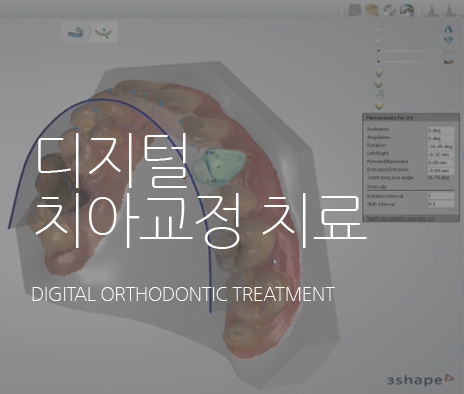Screen dimensions: 464x394
Task: Click the gray model block toolbar icon
Action: coord(355,10)
